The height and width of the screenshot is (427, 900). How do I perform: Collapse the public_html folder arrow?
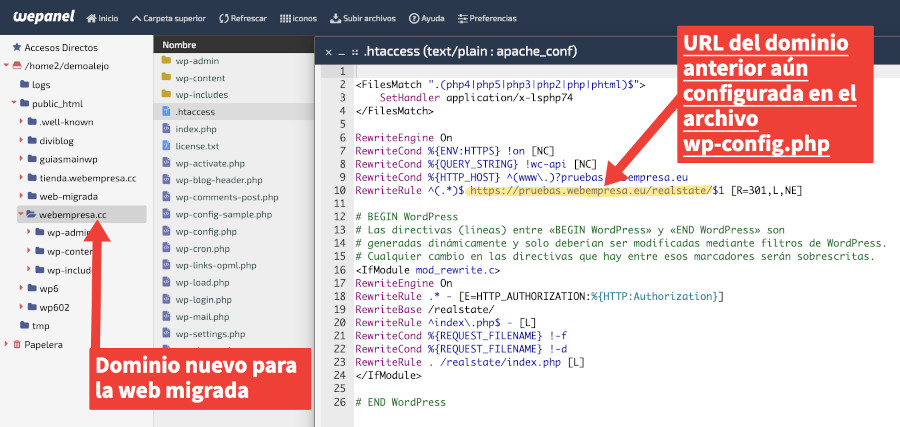pos(14,103)
